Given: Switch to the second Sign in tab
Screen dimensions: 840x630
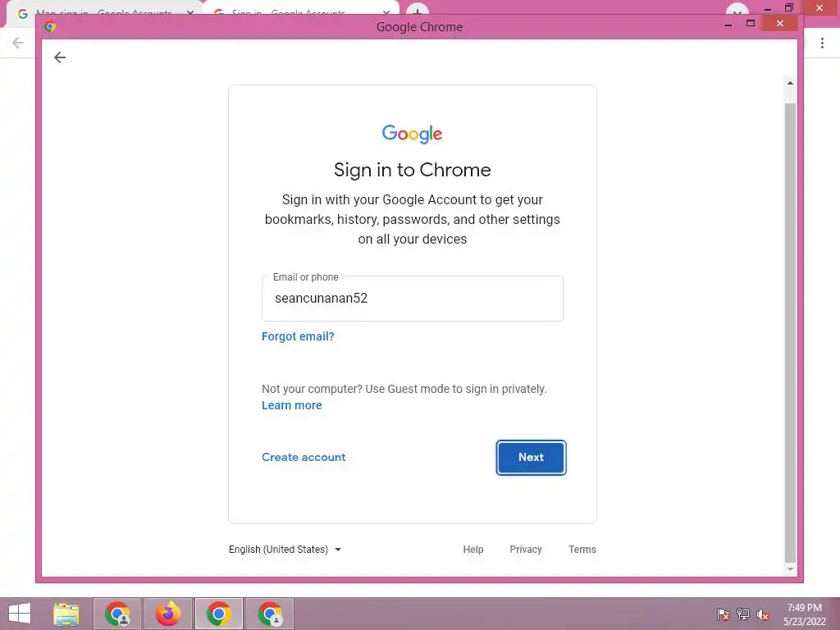Looking at the screenshot, I should pyautogui.click(x=300, y=11).
